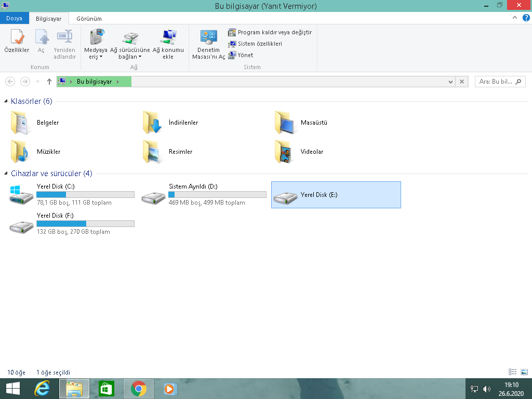Click the Aç open icon in ribbon
The image size is (532, 399).
(x=42, y=41)
